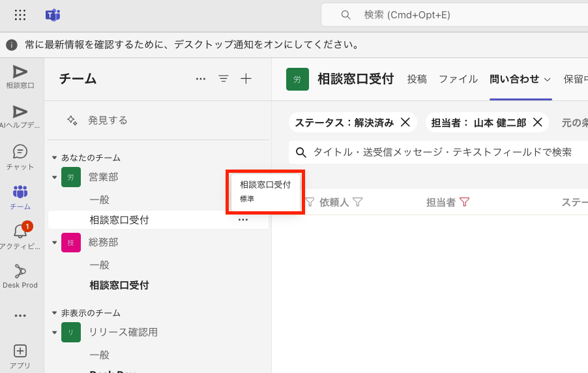Remove the 担当者：山本 健二郎 filter chip
This screenshot has height=373, width=588.
(538, 123)
